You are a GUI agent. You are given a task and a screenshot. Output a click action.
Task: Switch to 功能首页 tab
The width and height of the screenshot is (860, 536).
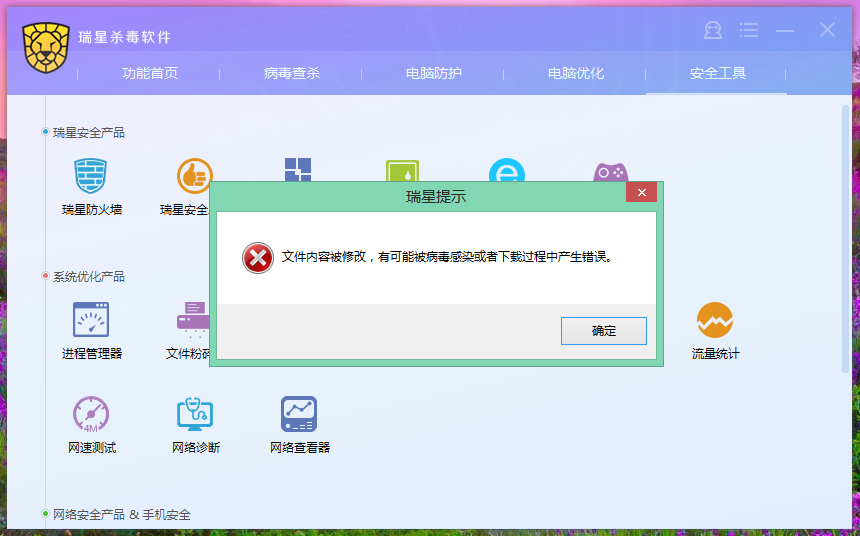click(x=150, y=73)
